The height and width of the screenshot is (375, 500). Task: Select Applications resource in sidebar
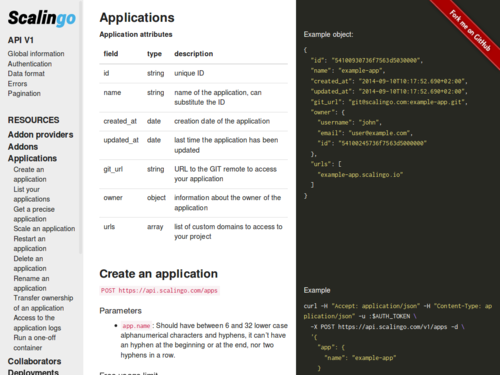[32, 158]
